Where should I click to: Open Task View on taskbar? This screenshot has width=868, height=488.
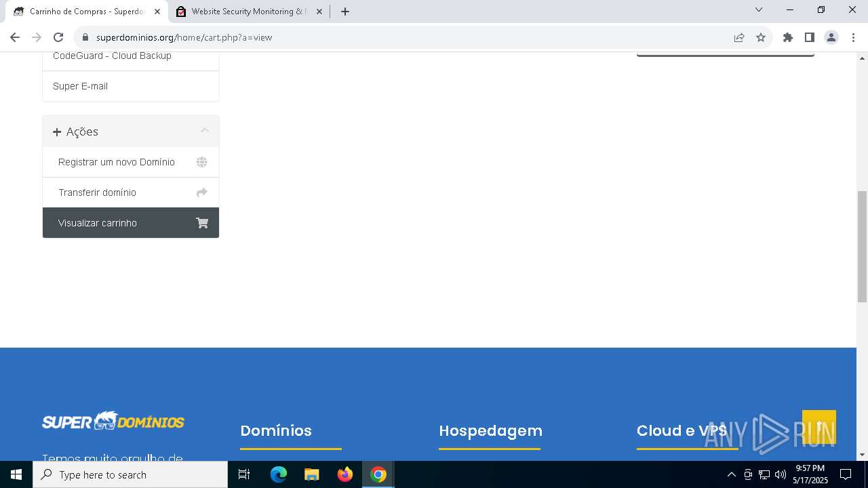244,474
